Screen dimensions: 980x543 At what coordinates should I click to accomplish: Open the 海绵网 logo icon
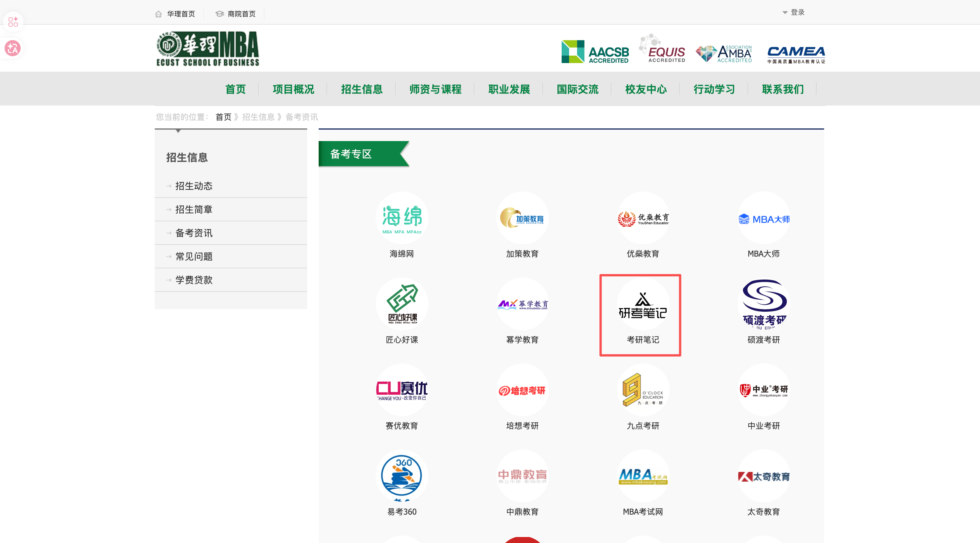click(x=402, y=218)
